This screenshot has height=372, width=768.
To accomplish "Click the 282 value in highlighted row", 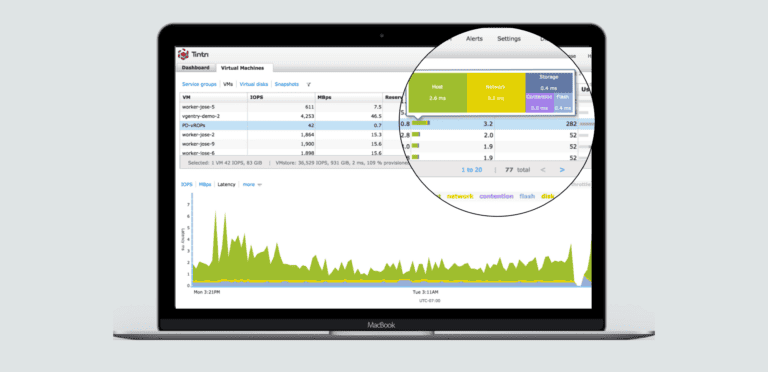I will tap(570, 124).
